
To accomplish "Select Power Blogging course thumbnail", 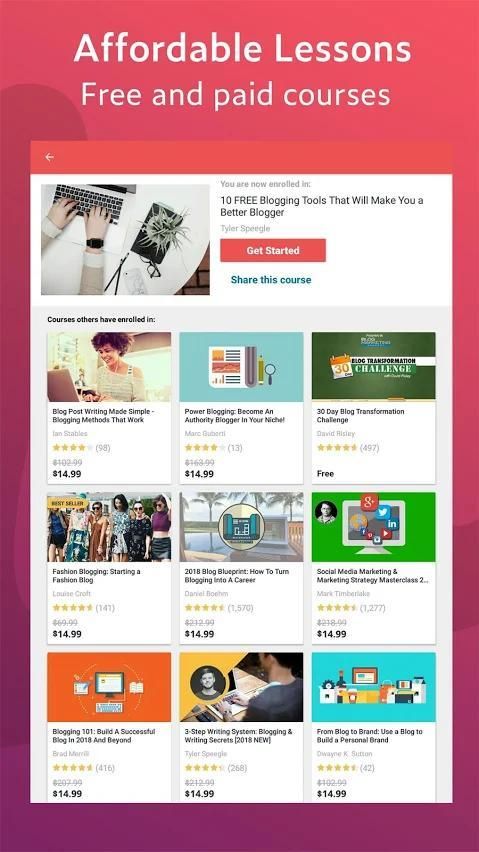I will (241, 367).
